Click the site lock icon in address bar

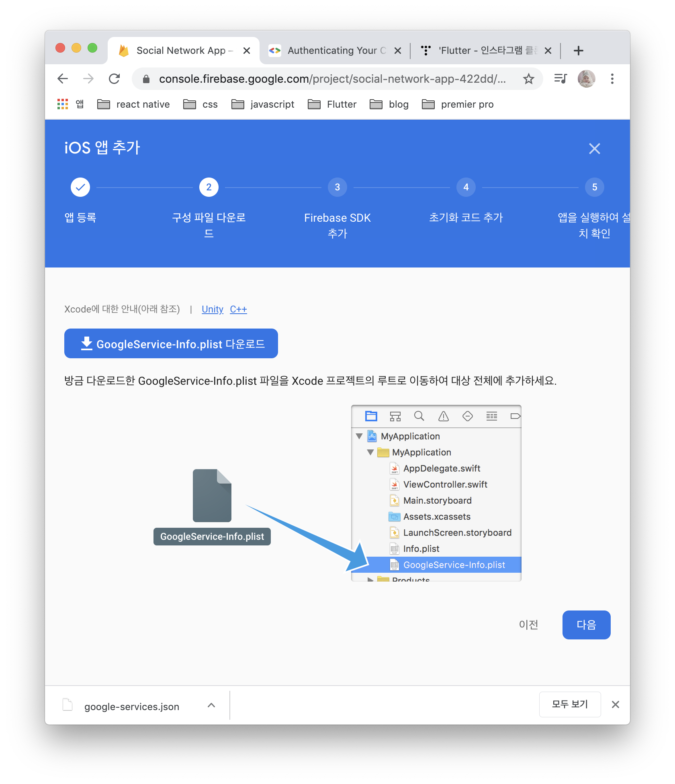point(146,79)
